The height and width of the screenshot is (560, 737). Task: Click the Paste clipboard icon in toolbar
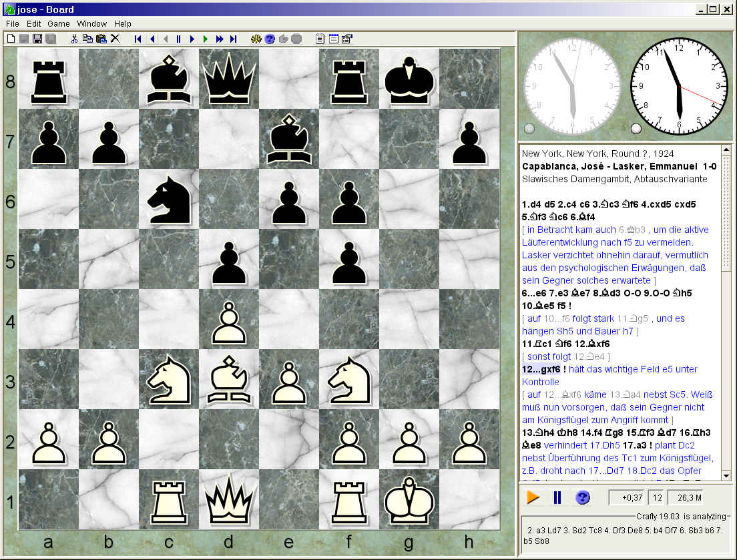pos(101,39)
